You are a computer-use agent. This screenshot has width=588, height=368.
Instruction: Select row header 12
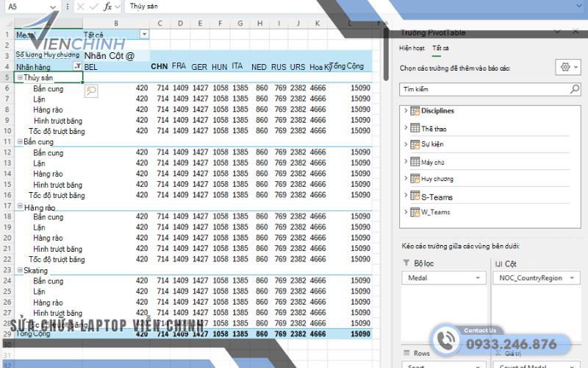click(x=7, y=152)
